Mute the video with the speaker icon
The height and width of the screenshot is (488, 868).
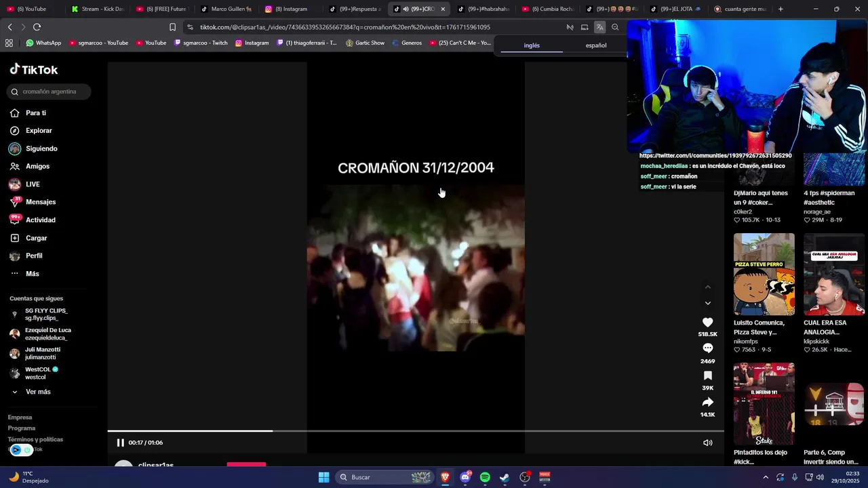click(707, 443)
